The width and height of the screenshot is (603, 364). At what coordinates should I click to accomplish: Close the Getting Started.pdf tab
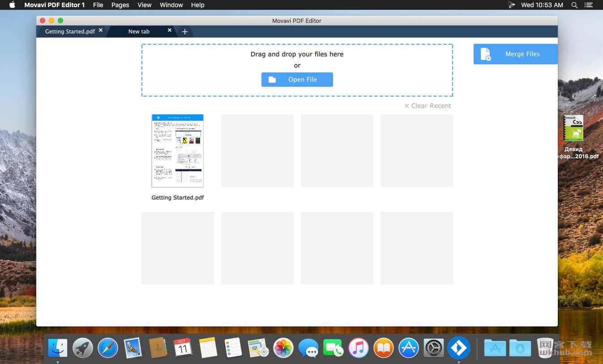101,30
